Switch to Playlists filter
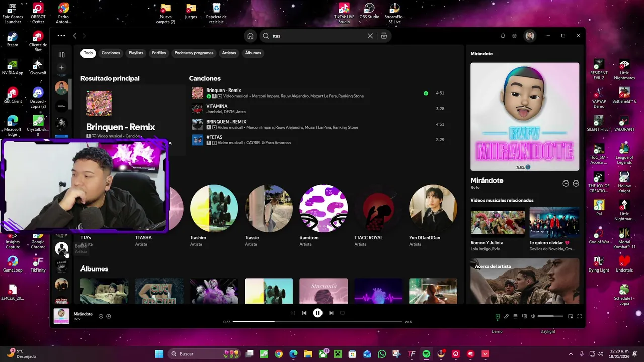The image size is (644, 362). click(x=136, y=53)
